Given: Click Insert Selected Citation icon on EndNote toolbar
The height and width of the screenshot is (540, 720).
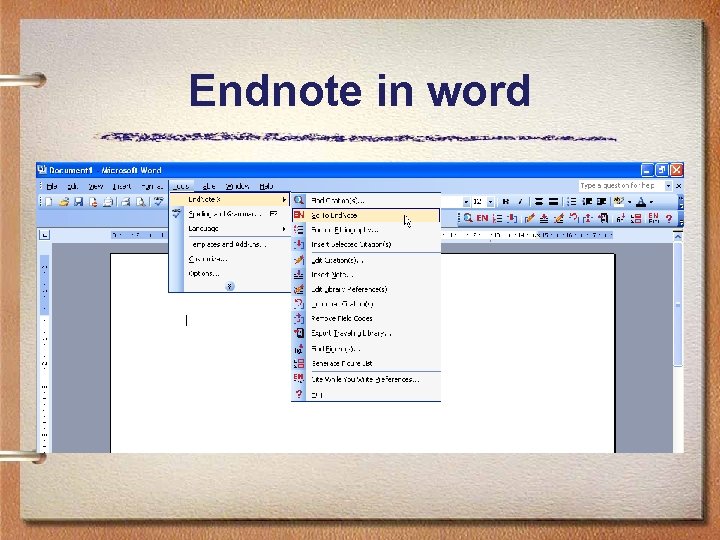Looking at the screenshot, I should coord(512,218).
